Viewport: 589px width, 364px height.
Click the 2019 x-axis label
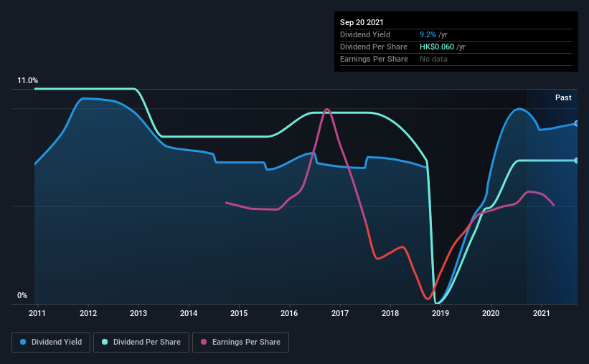[440, 313]
